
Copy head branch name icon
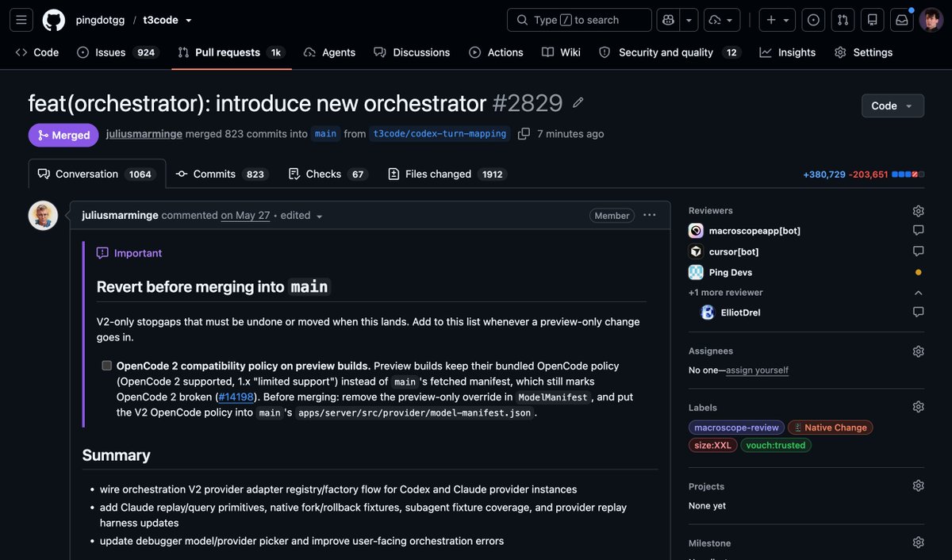pyautogui.click(x=524, y=134)
